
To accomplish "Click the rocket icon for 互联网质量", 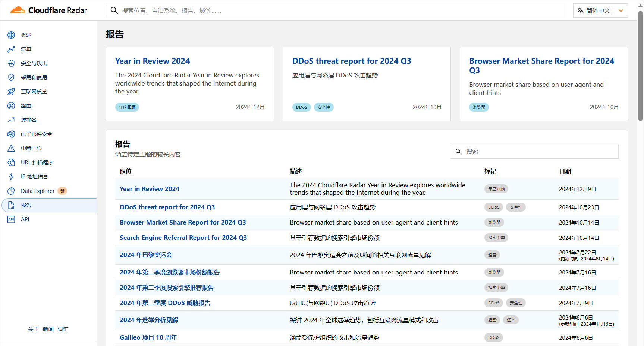I will click(11, 92).
